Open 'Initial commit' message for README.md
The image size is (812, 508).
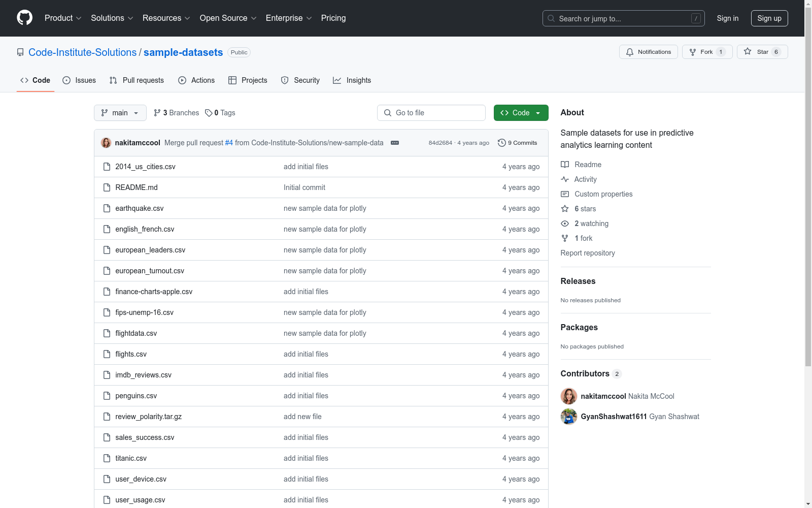304,187
